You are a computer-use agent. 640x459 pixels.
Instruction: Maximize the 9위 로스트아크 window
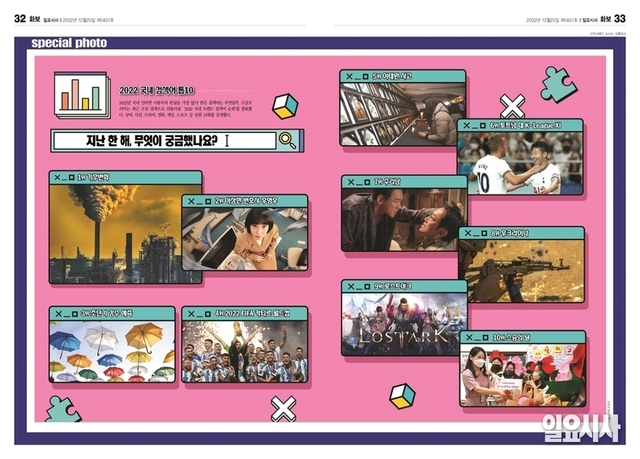click(367, 286)
